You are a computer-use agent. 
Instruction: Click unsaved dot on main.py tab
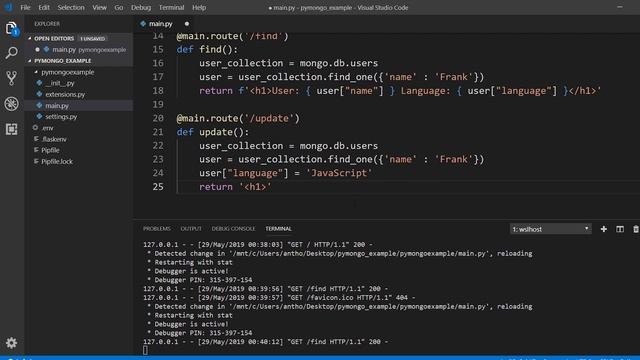pos(187,24)
